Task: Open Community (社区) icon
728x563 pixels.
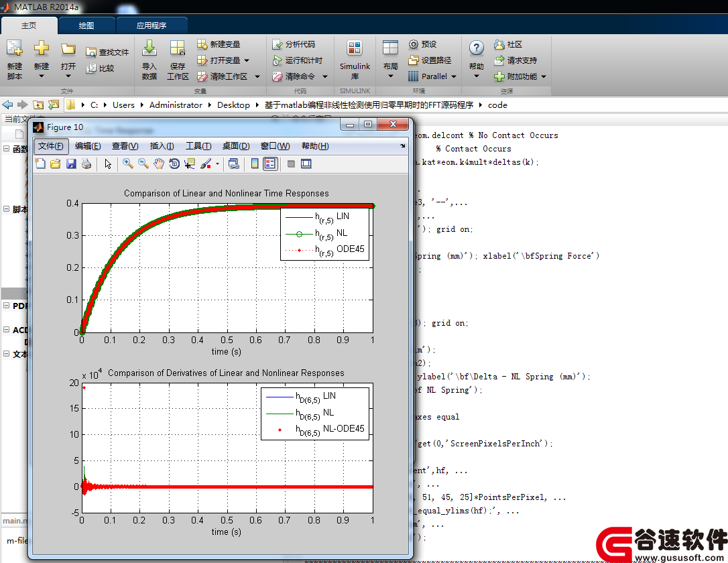Action: coord(499,44)
